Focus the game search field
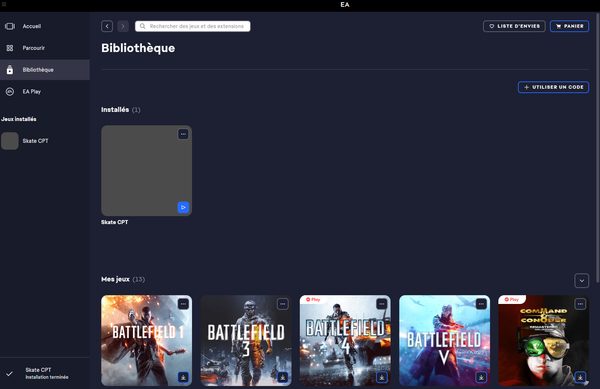The width and height of the screenshot is (600, 389). click(x=192, y=26)
